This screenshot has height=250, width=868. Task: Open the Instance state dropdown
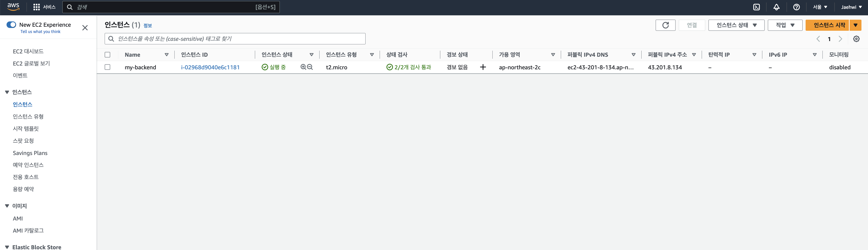[x=736, y=25]
